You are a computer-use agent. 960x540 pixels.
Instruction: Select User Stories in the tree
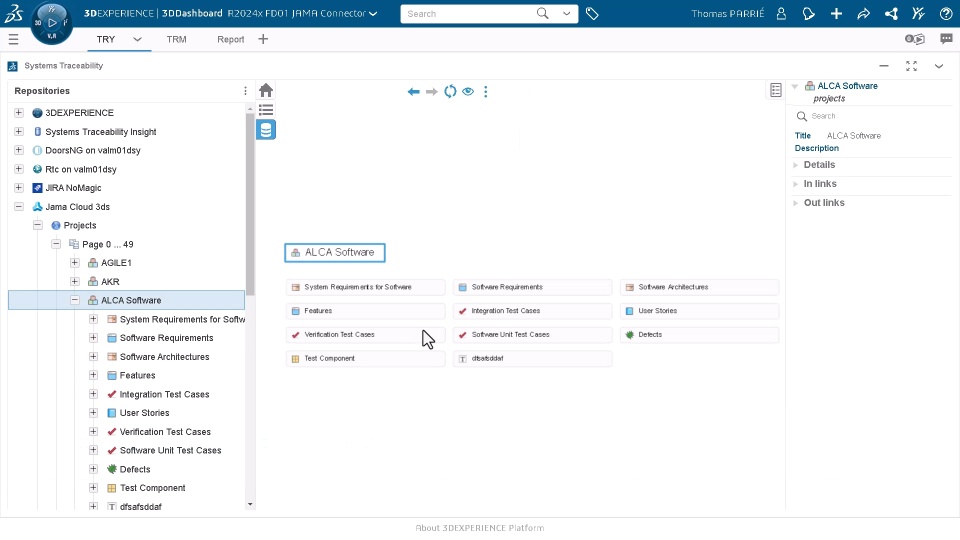pyautogui.click(x=144, y=413)
